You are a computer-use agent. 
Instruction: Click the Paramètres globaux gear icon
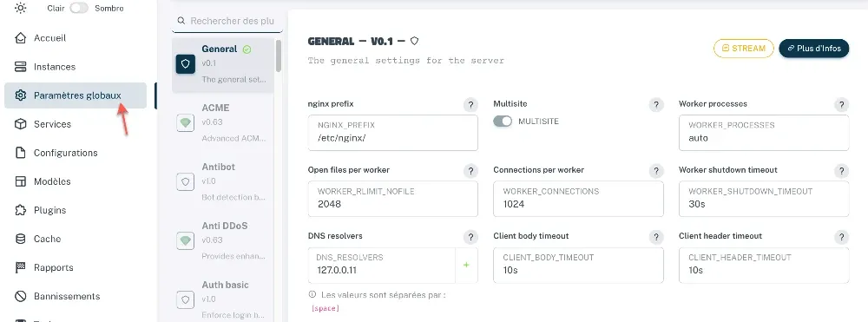coord(21,95)
